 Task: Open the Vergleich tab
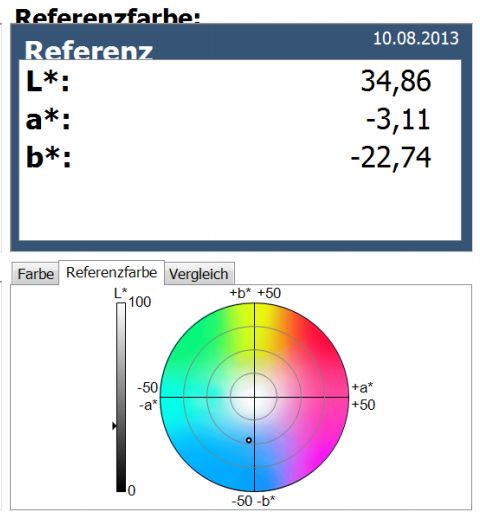[199, 274]
